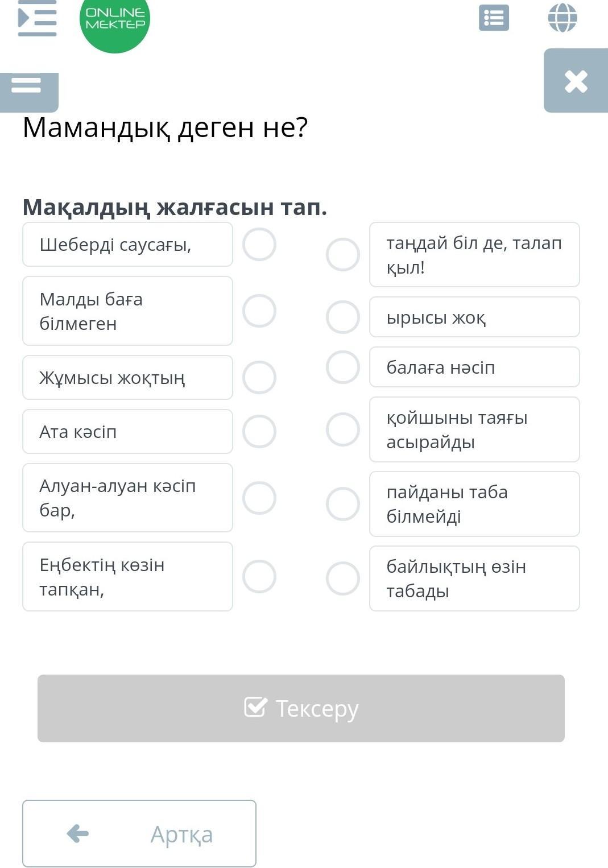
Task: Click the "Тексеру" check button
Action: pos(301,708)
